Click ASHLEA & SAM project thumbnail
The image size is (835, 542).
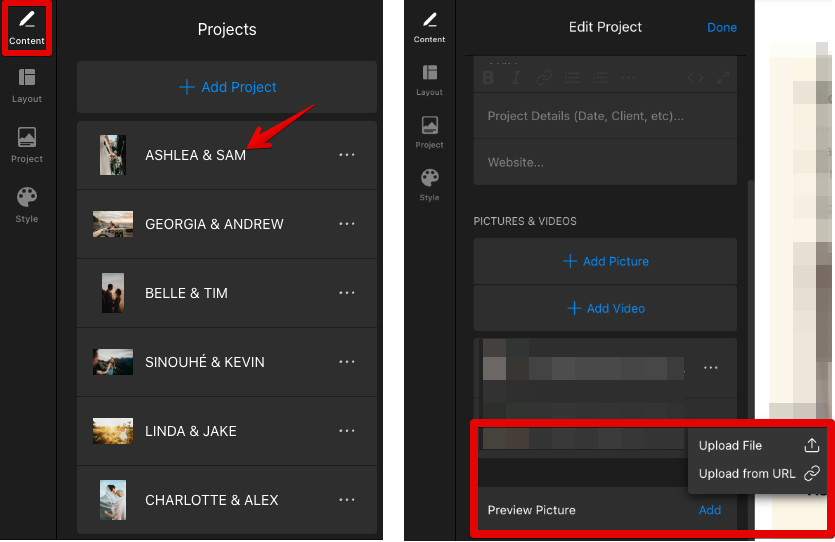pos(113,155)
